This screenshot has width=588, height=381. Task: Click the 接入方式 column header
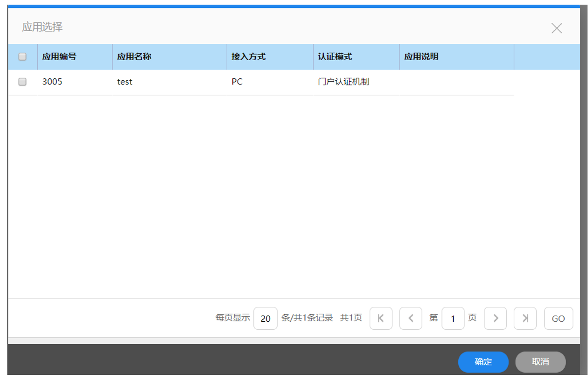[249, 57]
